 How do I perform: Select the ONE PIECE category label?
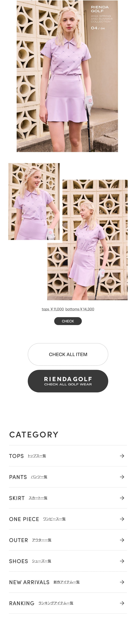(x=24, y=519)
